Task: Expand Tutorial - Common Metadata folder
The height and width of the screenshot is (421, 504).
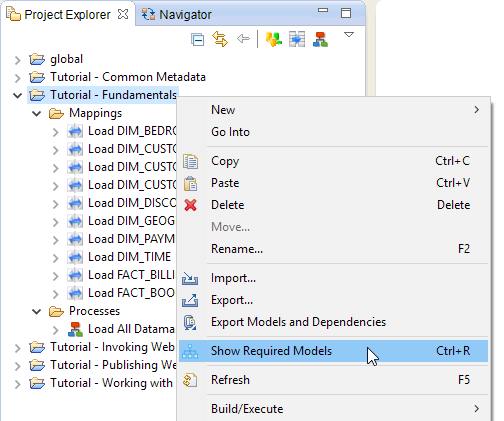Action: point(18,78)
